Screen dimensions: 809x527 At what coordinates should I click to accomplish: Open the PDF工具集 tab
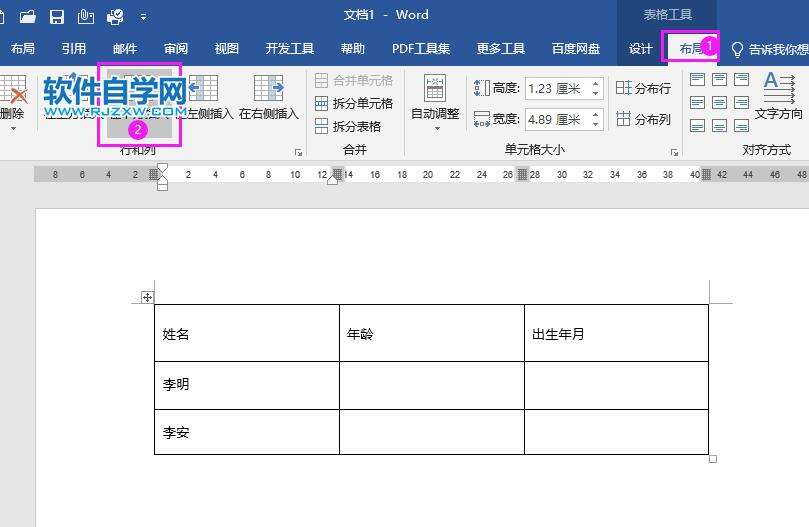421,49
